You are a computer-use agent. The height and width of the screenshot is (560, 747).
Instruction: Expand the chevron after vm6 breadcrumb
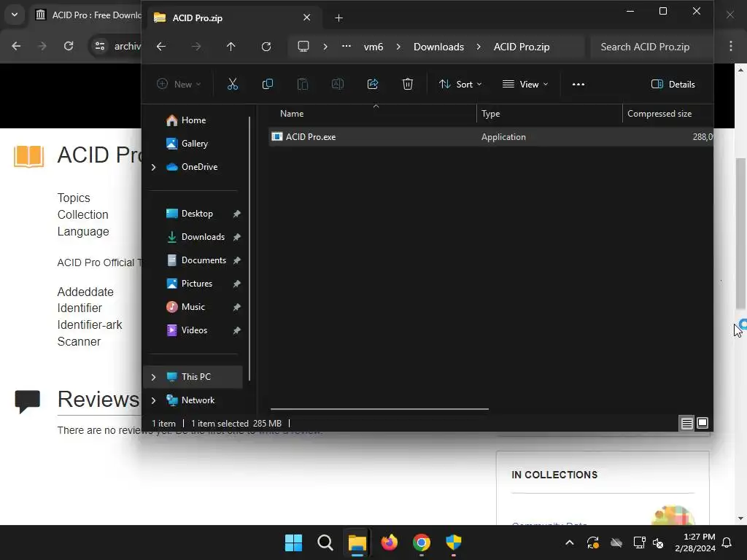398,47
